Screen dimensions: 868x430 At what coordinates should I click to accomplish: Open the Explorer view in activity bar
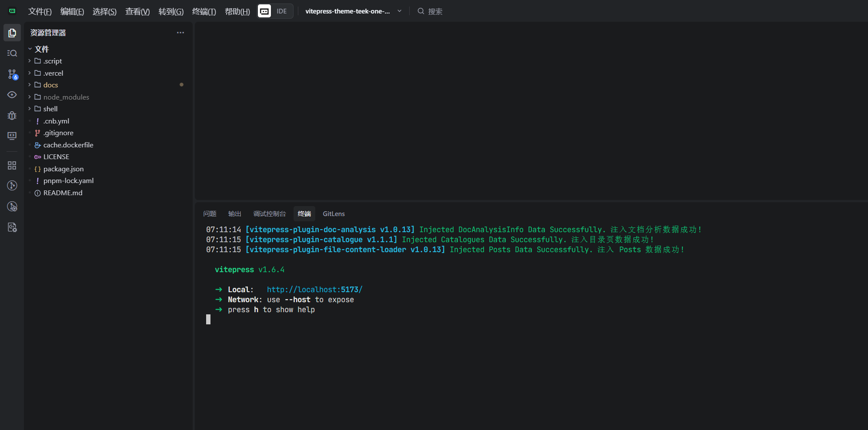tap(12, 33)
